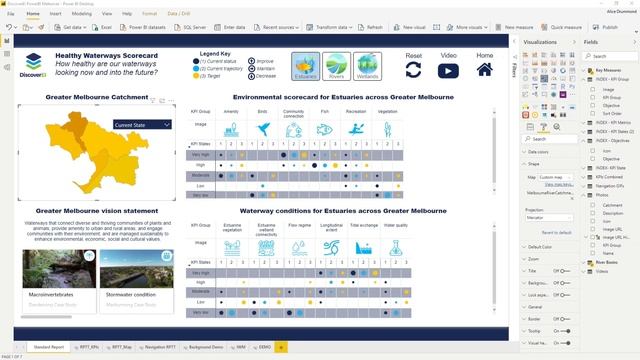This screenshot has width=640, height=360.
Task: Open the Model view in left sidebar
Action: click(7, 67)
